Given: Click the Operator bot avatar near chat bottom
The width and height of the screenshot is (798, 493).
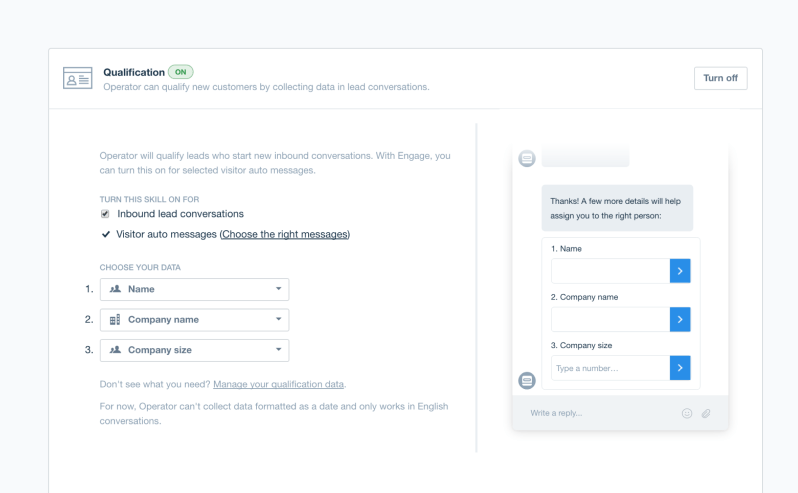Looking at the screenshot, I should pyautogui.click(x=527, y=380).
